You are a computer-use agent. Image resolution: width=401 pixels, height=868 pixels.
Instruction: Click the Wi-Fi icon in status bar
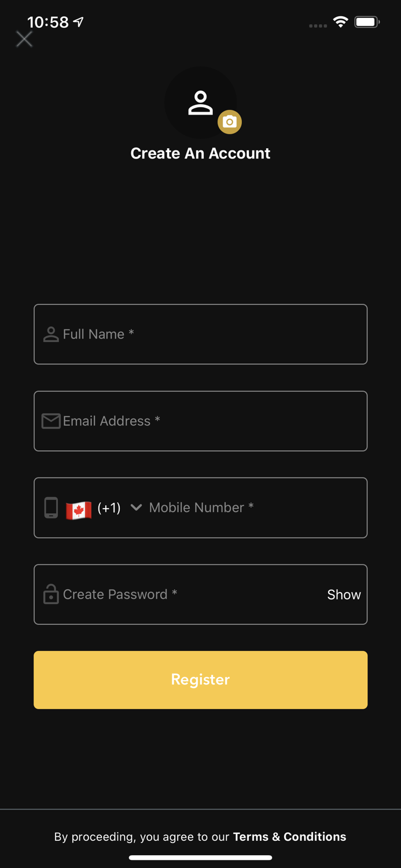[340, 21]
